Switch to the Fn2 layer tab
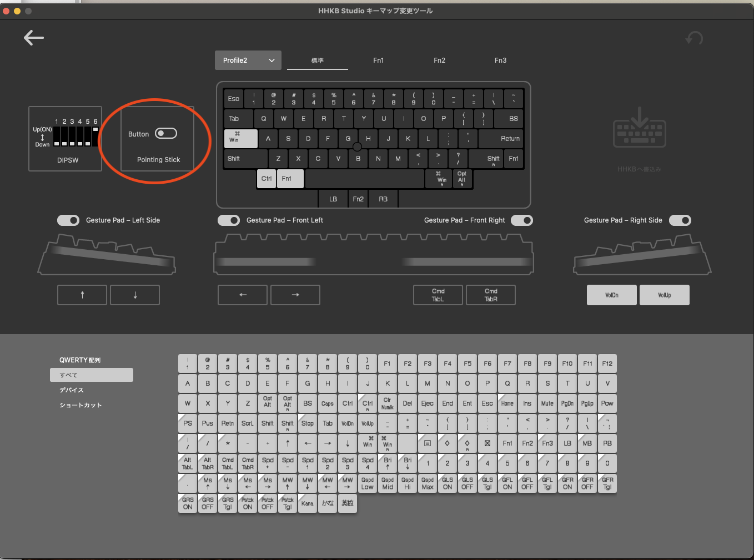The image size is (754, 560). (x=440, y=60)
